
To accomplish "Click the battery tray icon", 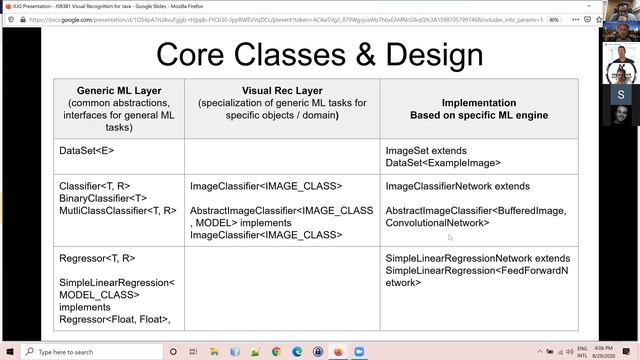I will tap(550, 351).
